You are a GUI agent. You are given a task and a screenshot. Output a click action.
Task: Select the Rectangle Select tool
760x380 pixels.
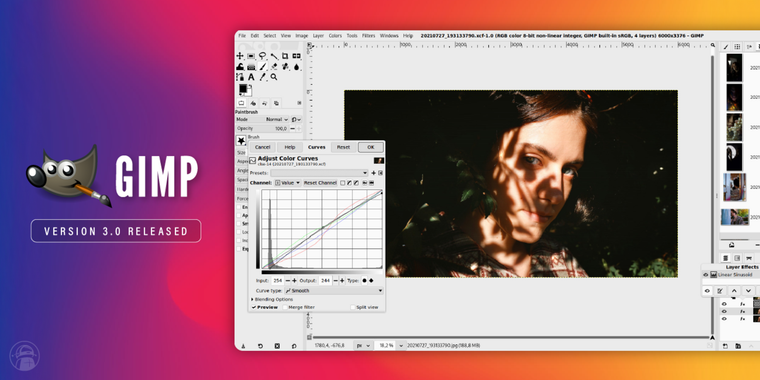click(251, 56)
